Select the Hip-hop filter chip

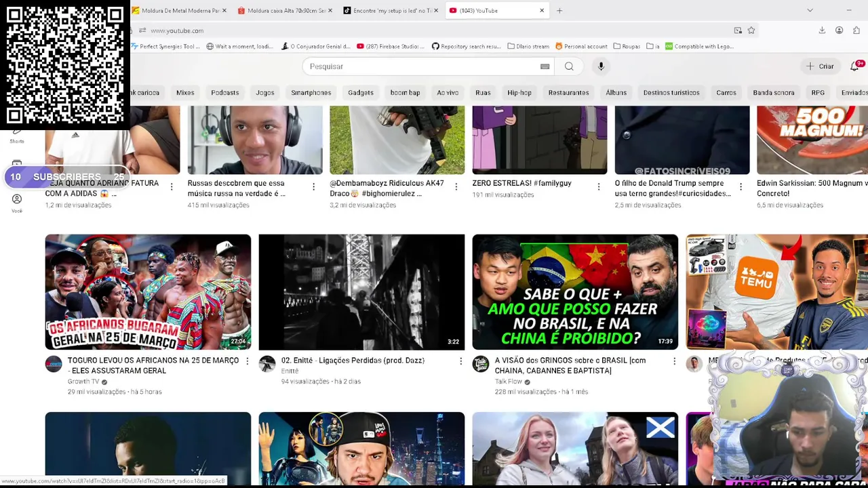(519, 93)
